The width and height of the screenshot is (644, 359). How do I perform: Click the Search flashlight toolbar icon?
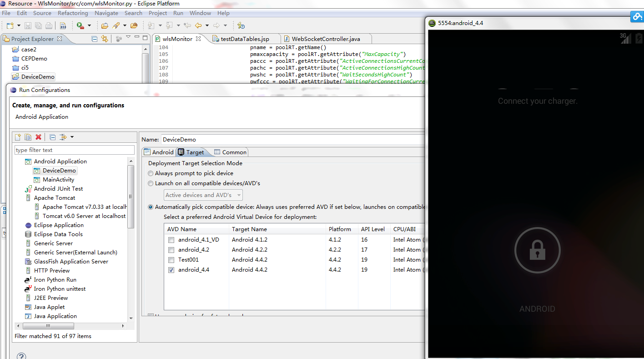116,25
